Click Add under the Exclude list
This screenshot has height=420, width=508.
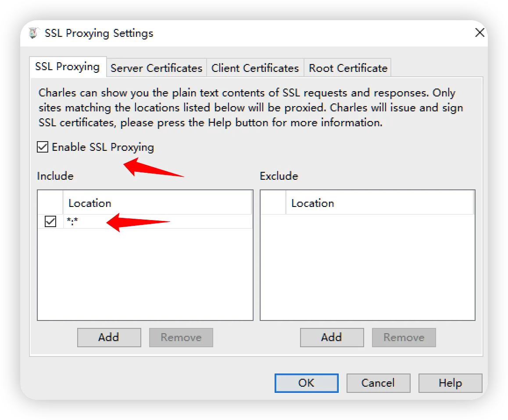(332, 337)
